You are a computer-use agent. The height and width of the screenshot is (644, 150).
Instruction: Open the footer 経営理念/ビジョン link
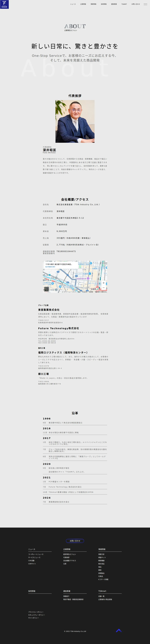(70, 554)
